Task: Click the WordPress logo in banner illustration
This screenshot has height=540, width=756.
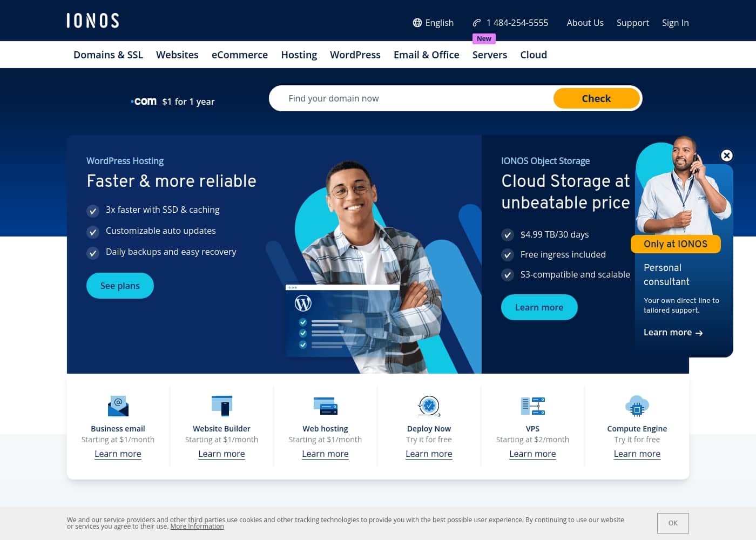Action: [x=303, y=303]
